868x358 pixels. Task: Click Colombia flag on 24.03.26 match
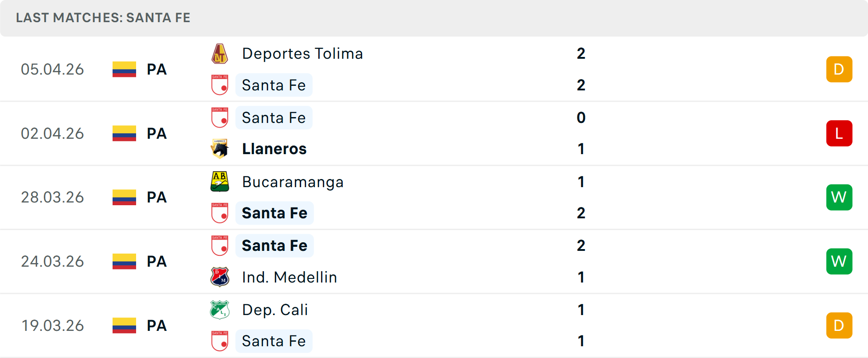(124, 261)
